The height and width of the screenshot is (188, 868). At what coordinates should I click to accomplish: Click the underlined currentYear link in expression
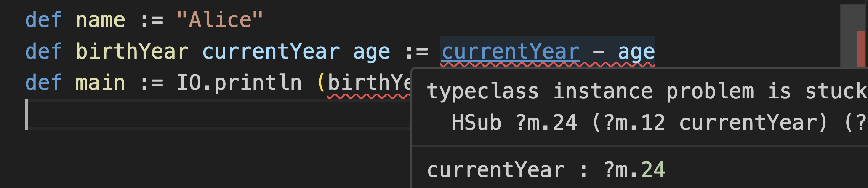coord(510,52)
